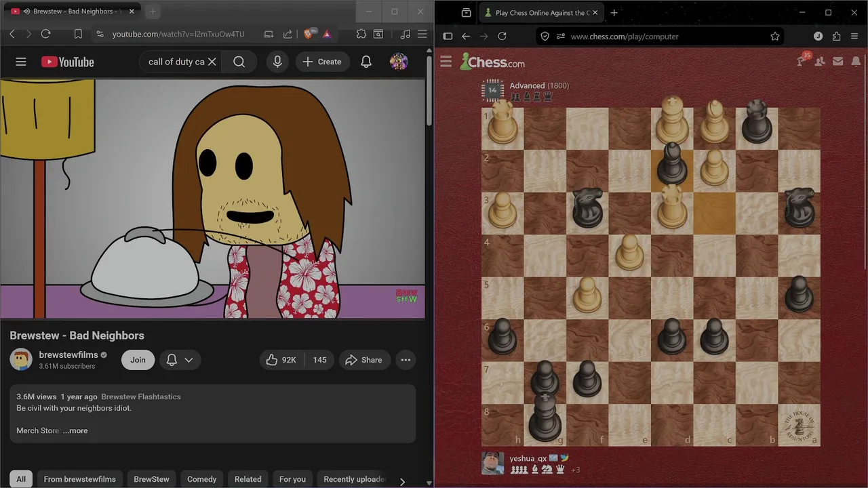The image size is (868, 488).
Task: Click the Join membership button
Action: coord(138,360)
